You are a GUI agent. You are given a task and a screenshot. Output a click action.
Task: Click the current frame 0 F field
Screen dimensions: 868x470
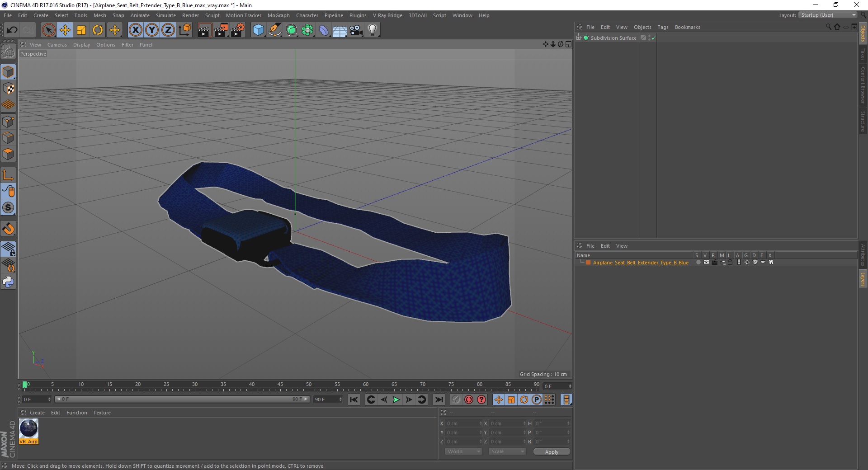tap(37, 399)
